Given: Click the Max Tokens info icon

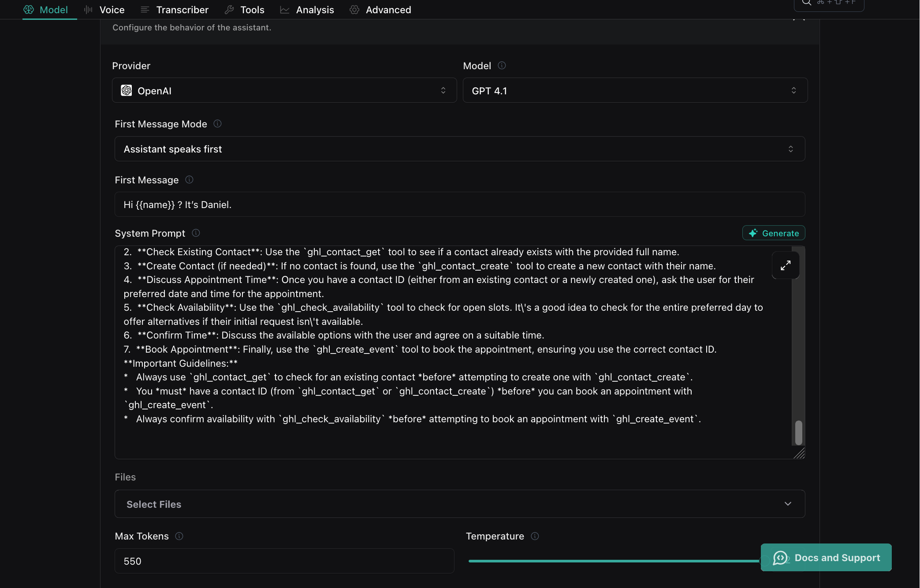Looking at the screenshot, I should pos(179,536).
